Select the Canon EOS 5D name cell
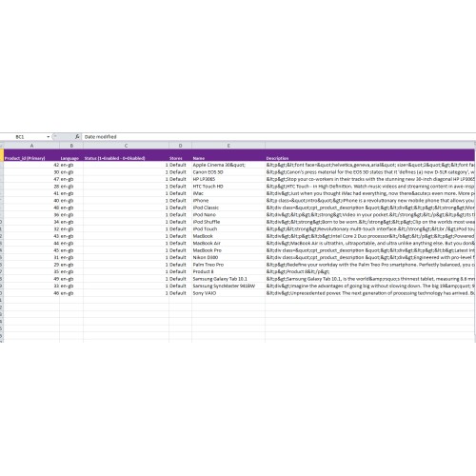The height and width of the screenshot is (476, 476). coord(228,172)
